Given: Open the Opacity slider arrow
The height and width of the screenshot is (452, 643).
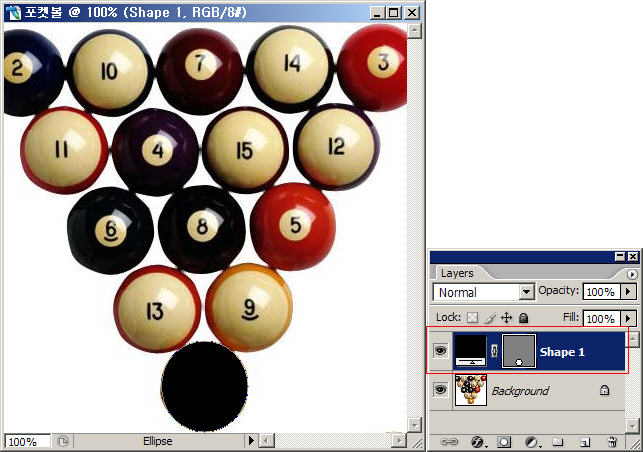Looking at the screenshot, I should 627,292.
